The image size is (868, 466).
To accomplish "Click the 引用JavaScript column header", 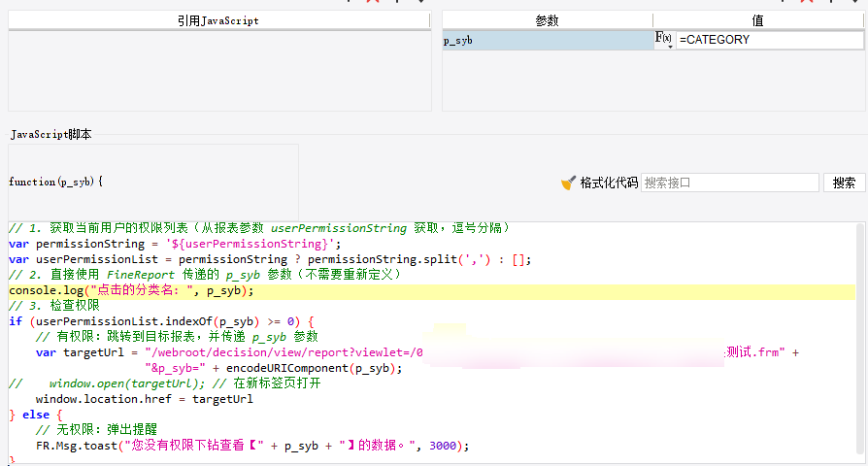I will tap(218, 20).
